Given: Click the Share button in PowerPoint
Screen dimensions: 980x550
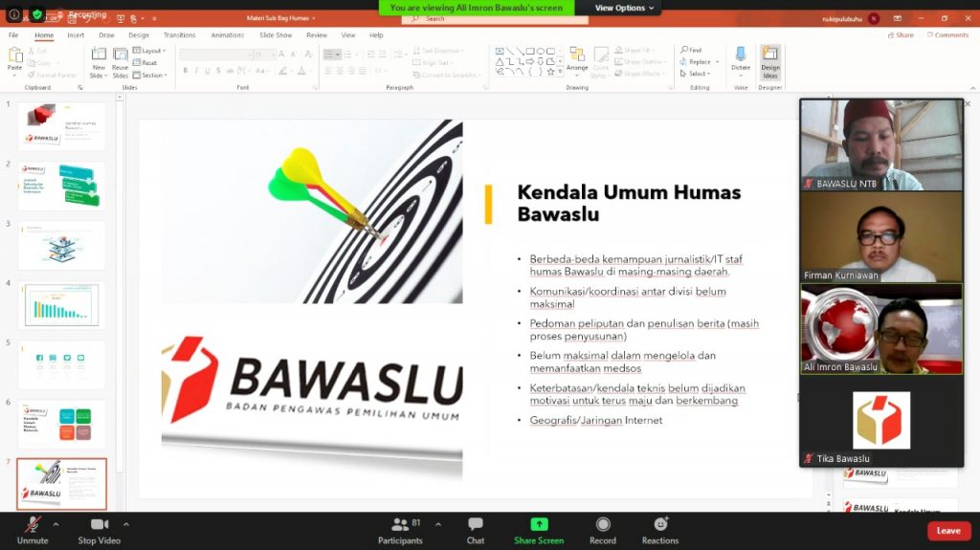Looking at the screenshot, I should click(900, 35).
